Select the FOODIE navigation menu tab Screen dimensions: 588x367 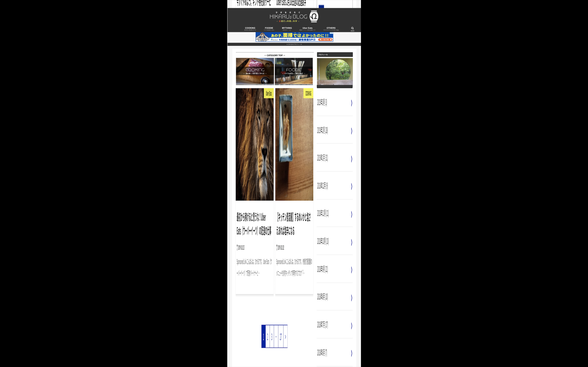coord(269,28)
